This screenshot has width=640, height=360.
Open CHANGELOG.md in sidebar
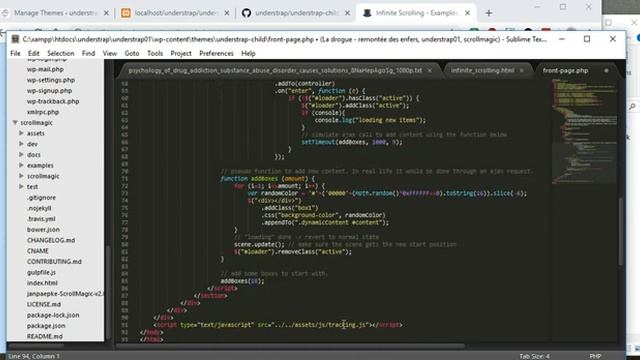pyautogui.click(x=51, y=240)
